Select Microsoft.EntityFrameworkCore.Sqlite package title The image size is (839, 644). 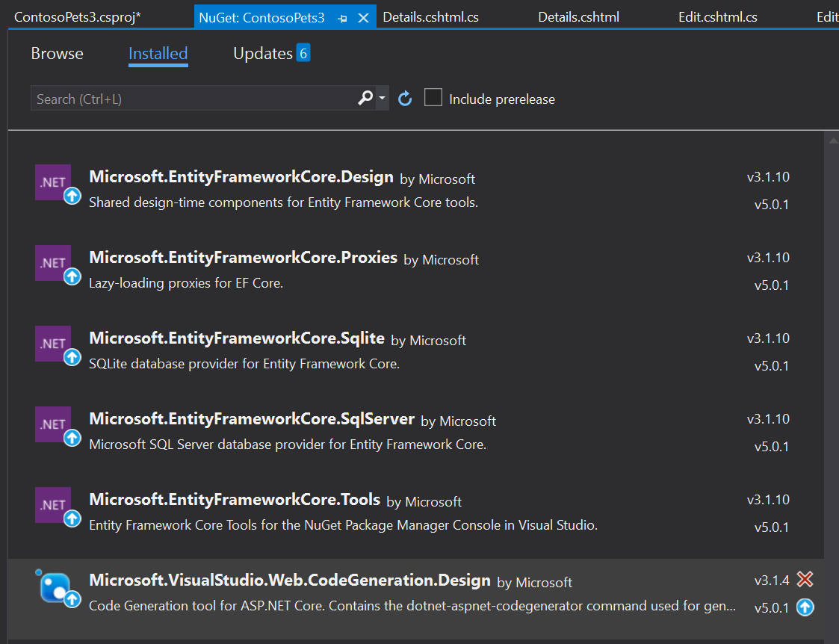tap(237, 338)
